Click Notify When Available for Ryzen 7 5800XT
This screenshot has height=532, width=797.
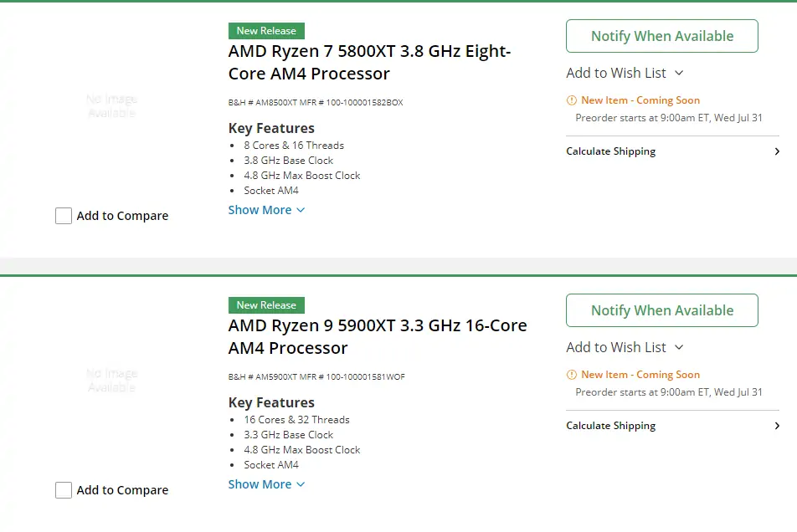(661, 36)
